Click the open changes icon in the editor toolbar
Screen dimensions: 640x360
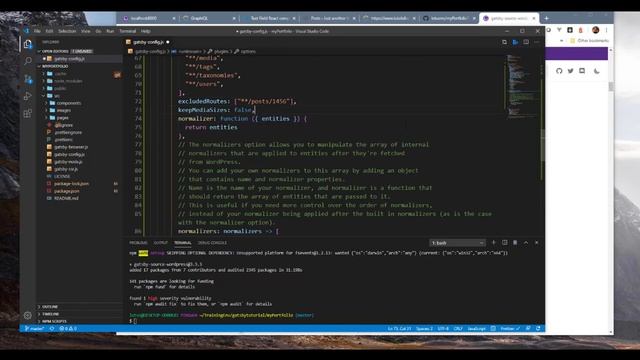coord(504,42)
